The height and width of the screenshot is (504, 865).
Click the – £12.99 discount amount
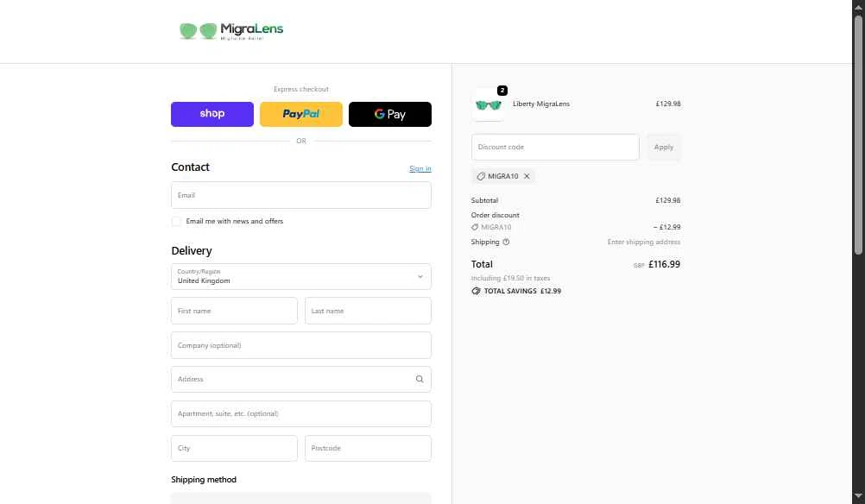click(667, 227)
